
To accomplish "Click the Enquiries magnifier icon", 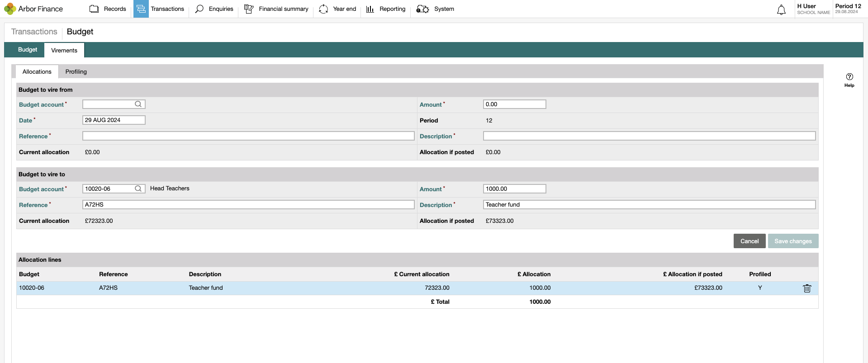I will pos(199,9).
